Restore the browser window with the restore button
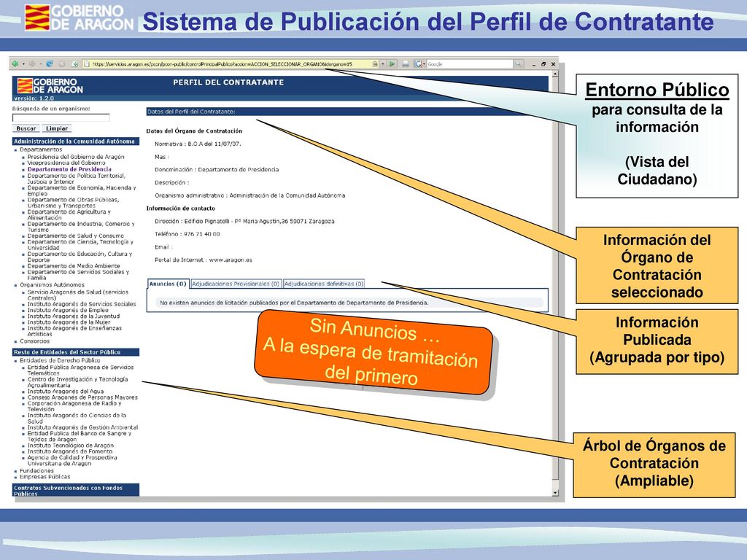The height and width of the screenshot is (560, 747). [543, 64]
